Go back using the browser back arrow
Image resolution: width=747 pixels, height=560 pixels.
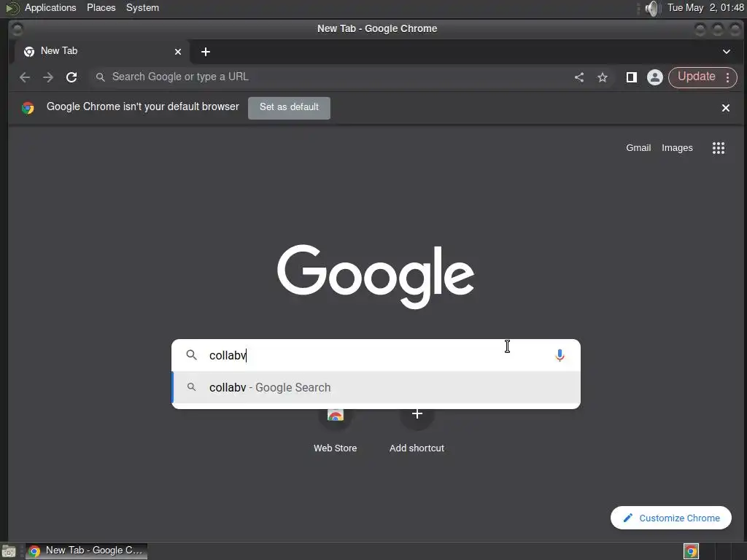pos(25,77)
